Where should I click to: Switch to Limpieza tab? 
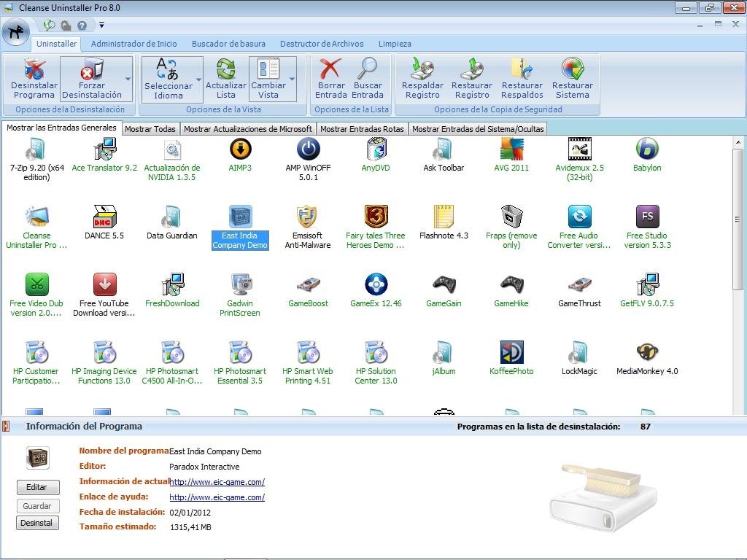[x=395, y=44]
